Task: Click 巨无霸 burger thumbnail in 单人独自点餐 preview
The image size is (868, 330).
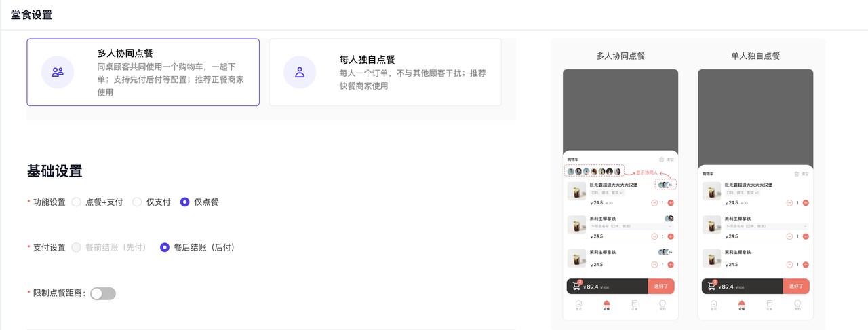Action: (x=712, y=191)
